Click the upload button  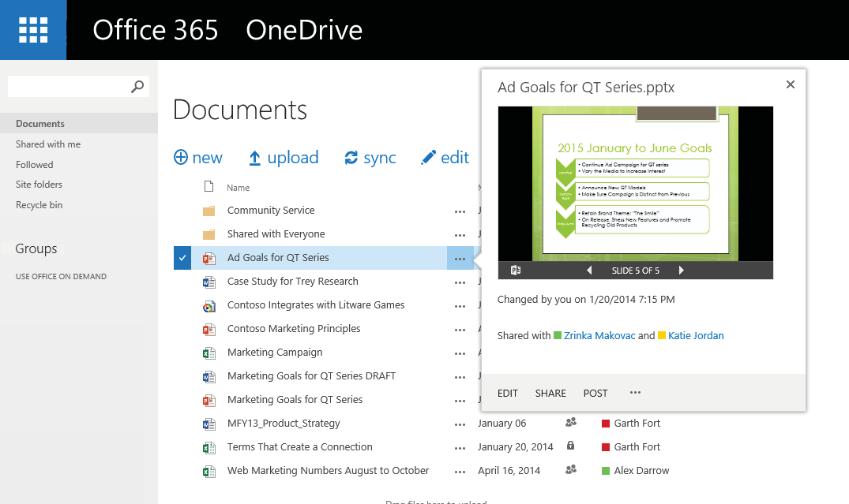pos(284,158)
